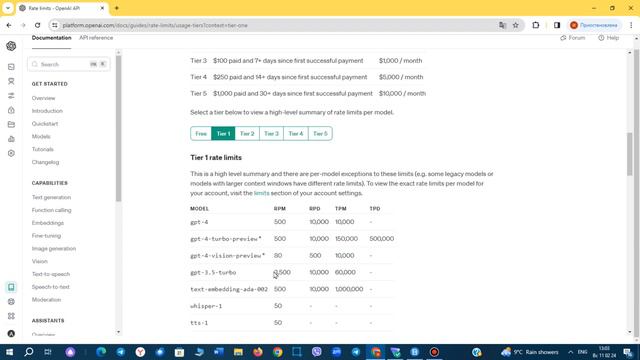Open the browser extensions puzzle icon
640x360 pixels.
[536, 25]
